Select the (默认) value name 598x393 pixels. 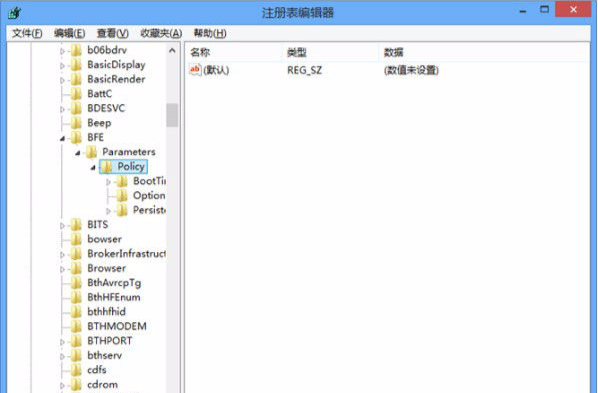pyautogui.click(x=216, y=70)
